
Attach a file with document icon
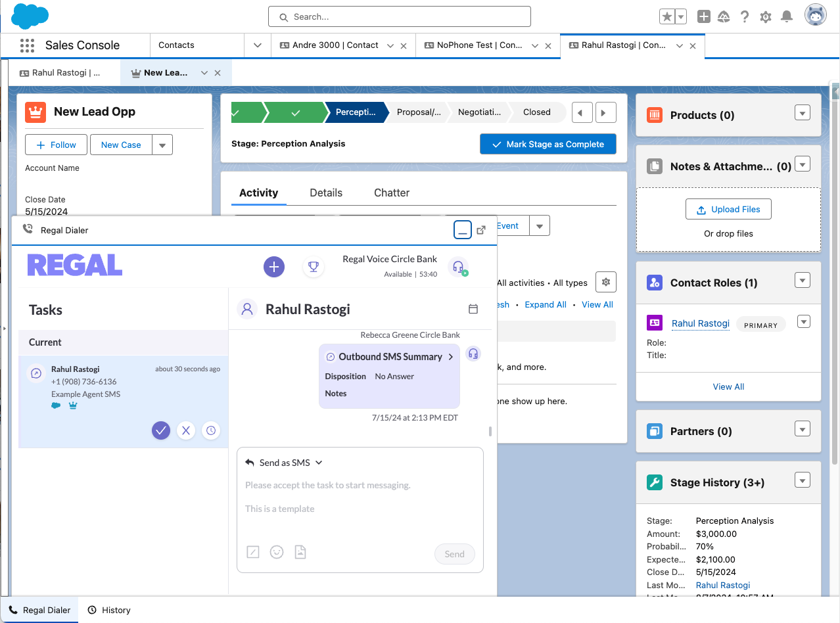coord(300,552)
